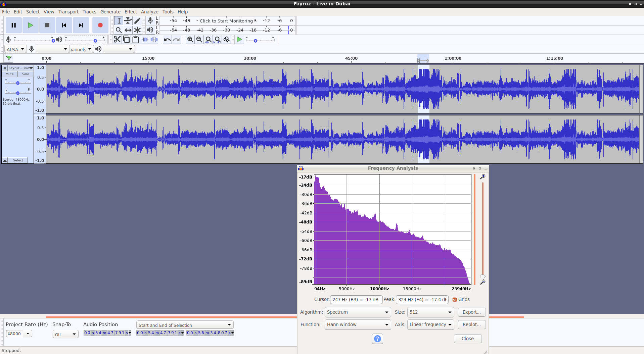Click the green timeline pin triangle

point(9,58)
